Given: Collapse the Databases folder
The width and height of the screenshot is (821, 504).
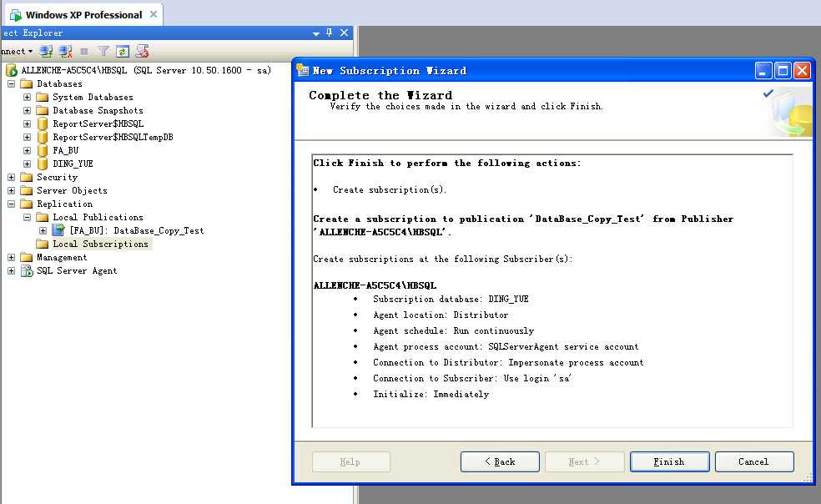Looking at the screenshot, I should click(11, 83).
